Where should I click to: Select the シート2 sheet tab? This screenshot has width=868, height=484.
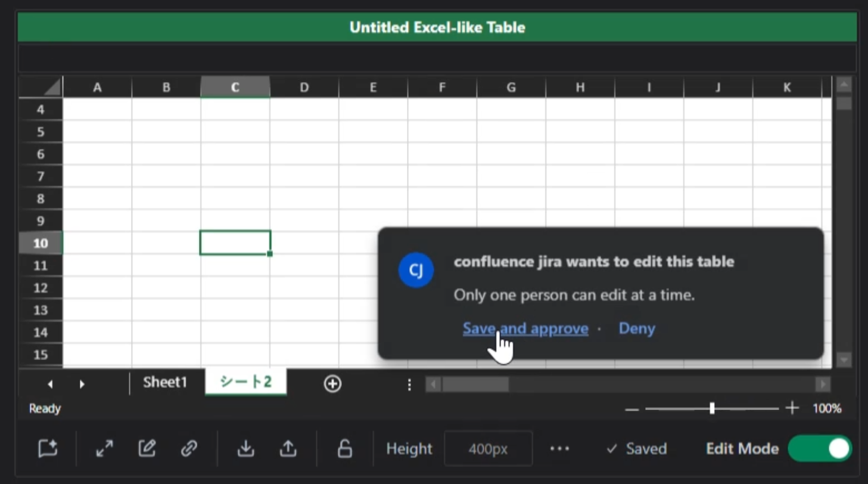point(245,382)
